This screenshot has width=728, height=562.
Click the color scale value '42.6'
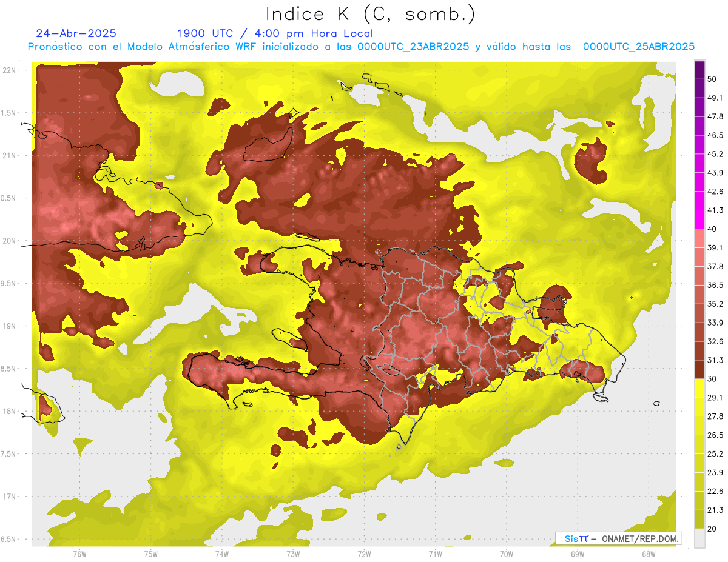(x=715, y=192)
